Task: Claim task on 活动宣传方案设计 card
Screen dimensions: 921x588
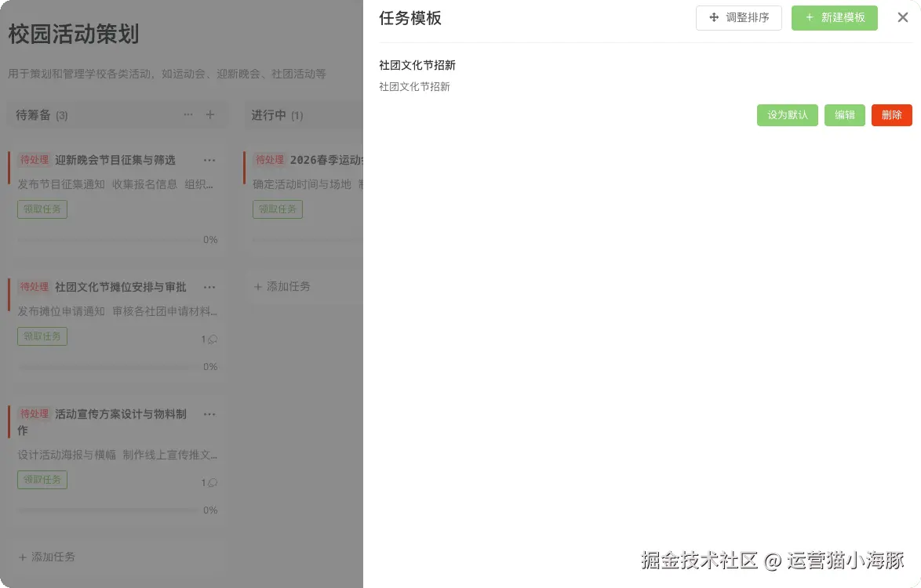Action: coord(42,480)
